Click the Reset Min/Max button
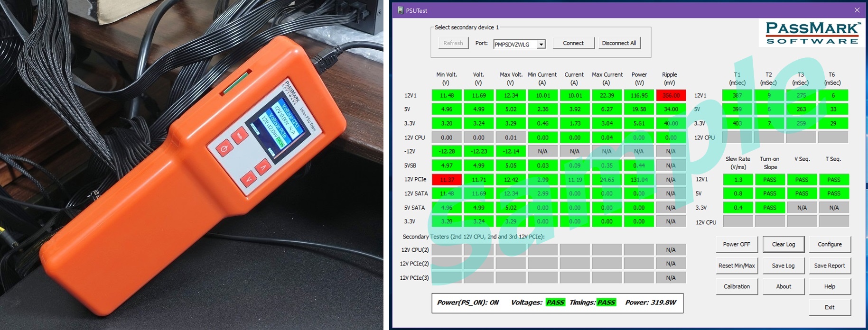This screenshot has width=868, height=330. (x=737, y=266)
